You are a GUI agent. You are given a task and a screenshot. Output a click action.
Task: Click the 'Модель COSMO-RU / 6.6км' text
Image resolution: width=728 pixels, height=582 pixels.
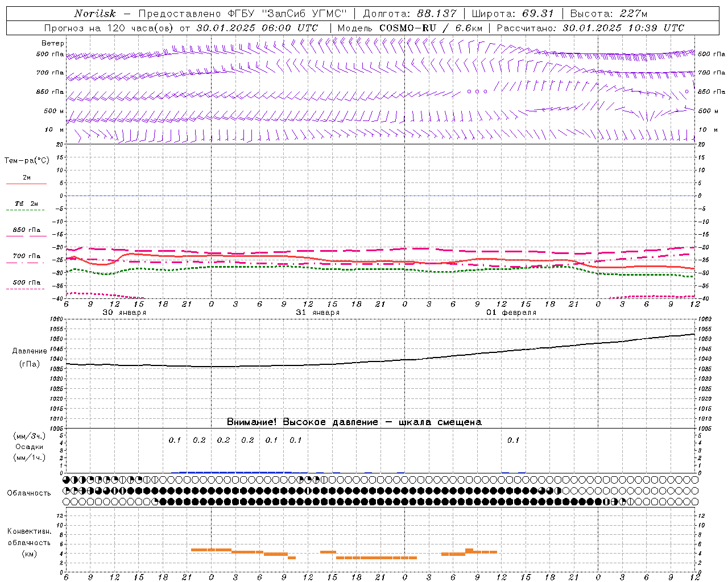tap(409, 28)
